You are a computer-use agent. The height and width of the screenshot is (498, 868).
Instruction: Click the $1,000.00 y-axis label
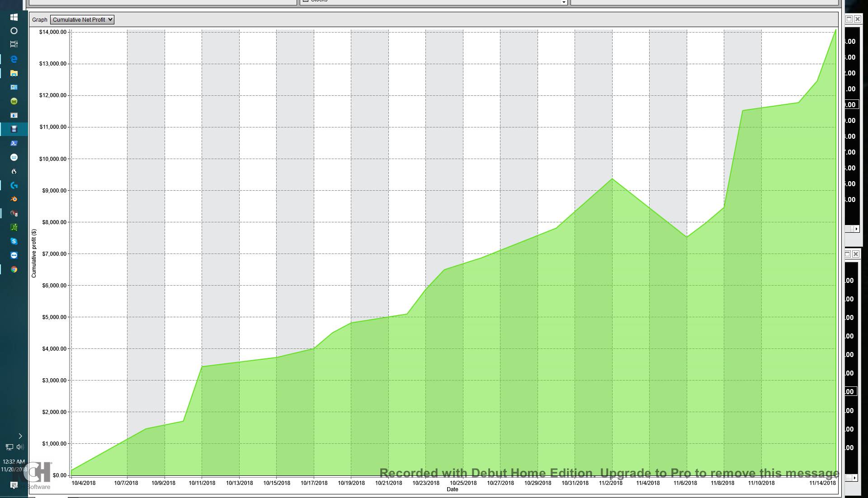point(54,444)
